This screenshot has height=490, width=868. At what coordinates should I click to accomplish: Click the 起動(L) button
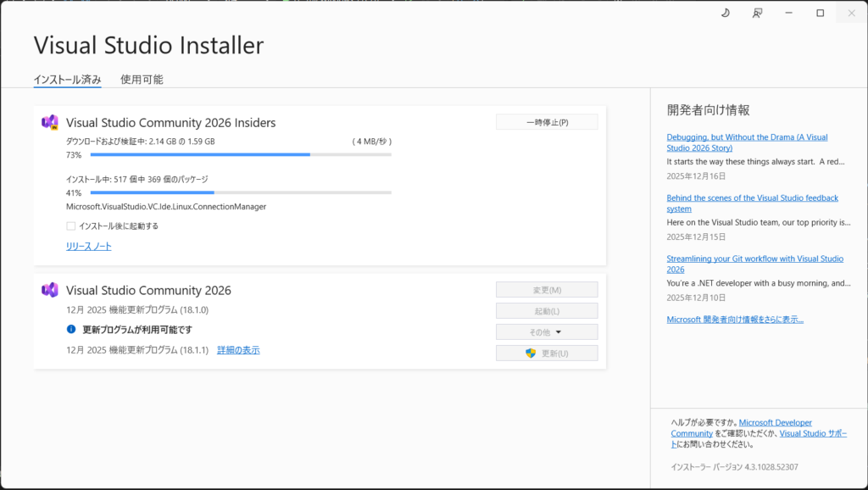point(547,311)
